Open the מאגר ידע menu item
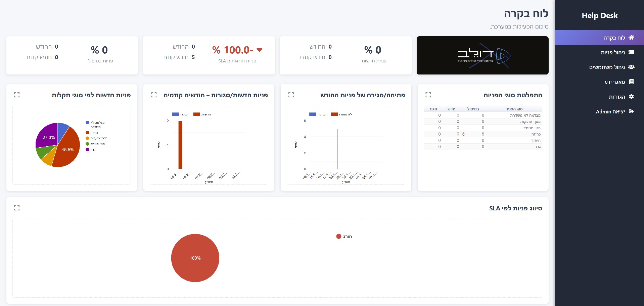Viewport: 644px width, 306px height. pyautogui.click(x=614, y=82)
